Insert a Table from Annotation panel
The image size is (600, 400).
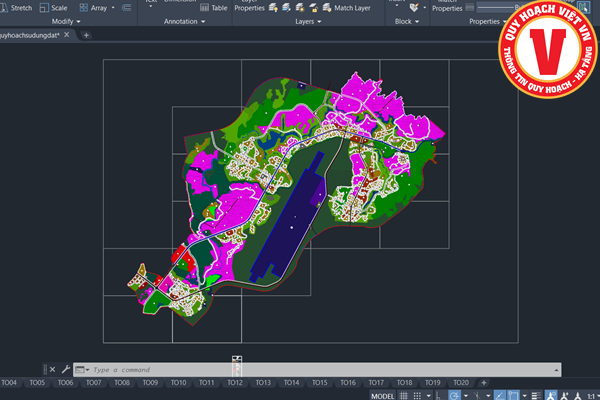[213, 7]
